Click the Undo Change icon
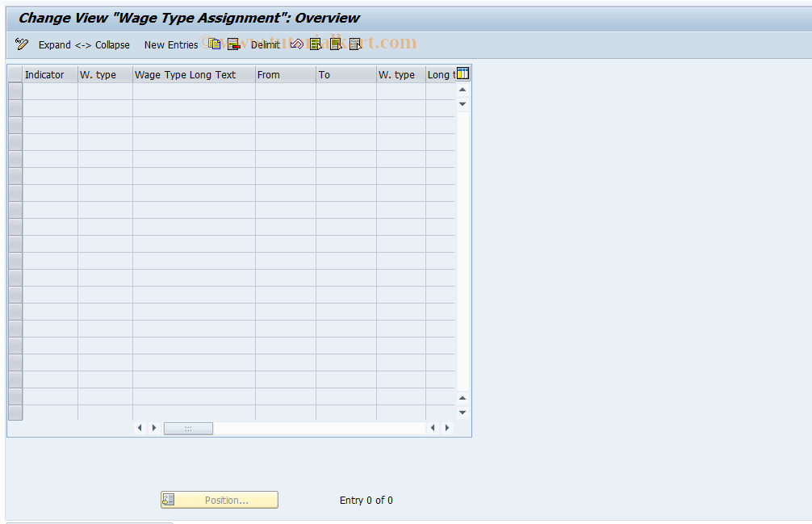Viewport: 812px width, 524px height. (297, 44)
